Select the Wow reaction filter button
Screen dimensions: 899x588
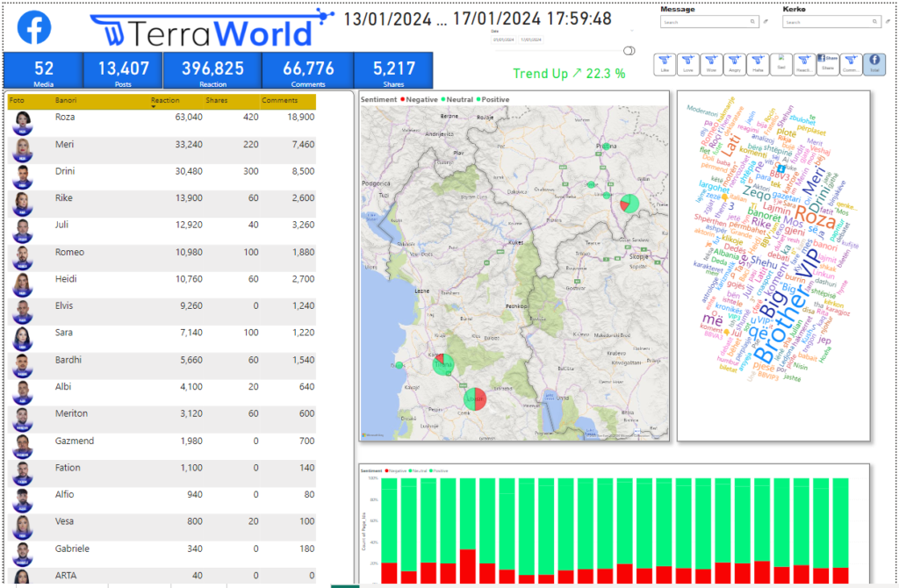click(711, 64)
